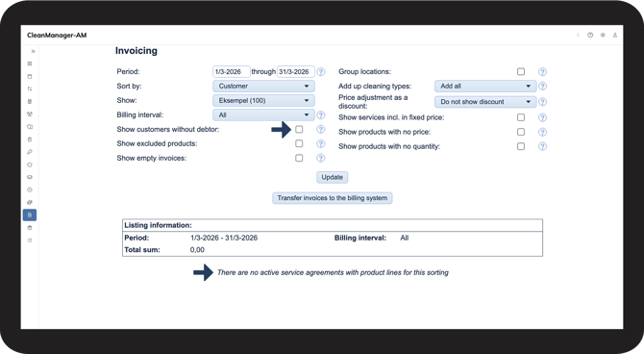644x354 pixels.
Task: Click the listing period 1/3-2026 - 31/3-2026
Action: 224,238
